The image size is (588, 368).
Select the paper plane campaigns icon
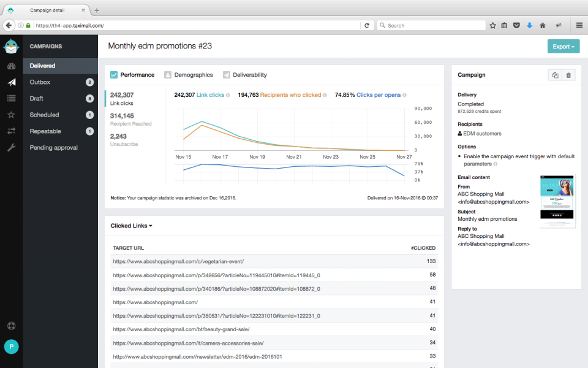(x=11, y=82)
